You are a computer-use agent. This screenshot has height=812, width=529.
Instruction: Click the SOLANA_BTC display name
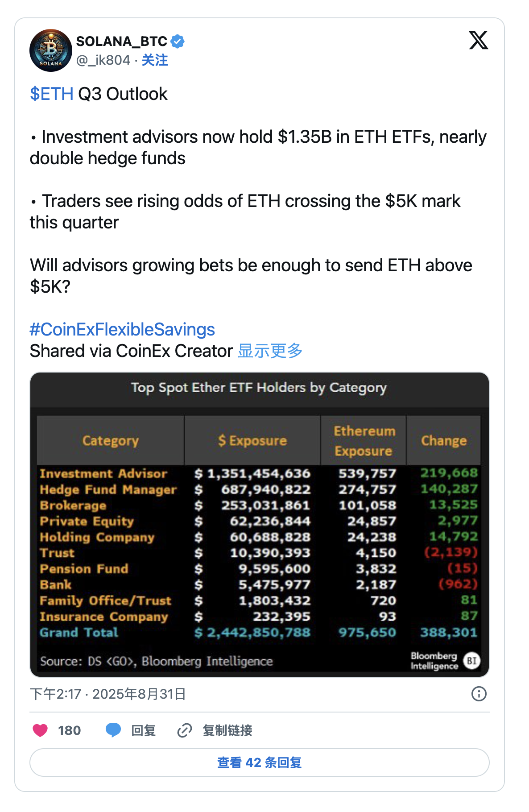click(x=121, y=41)
